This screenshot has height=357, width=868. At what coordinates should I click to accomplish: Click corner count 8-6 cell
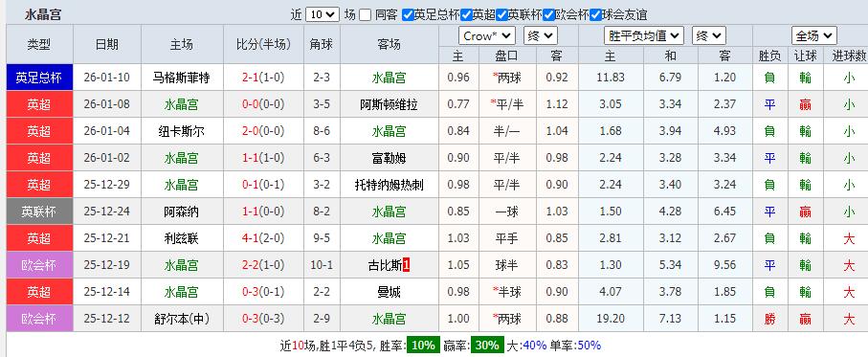pos(322,131)
